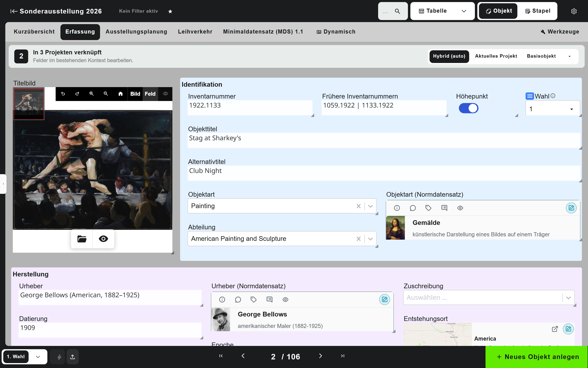Open the comment bubble in Objektart Normdatensatz
The width and height of the screenshot is (588, 368).
(x=413, y=208)
